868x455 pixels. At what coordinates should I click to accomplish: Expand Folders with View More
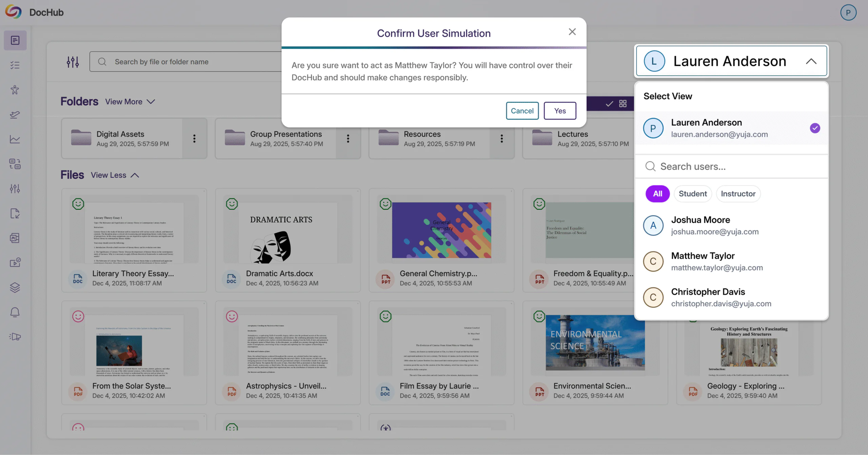coord(130,102)
